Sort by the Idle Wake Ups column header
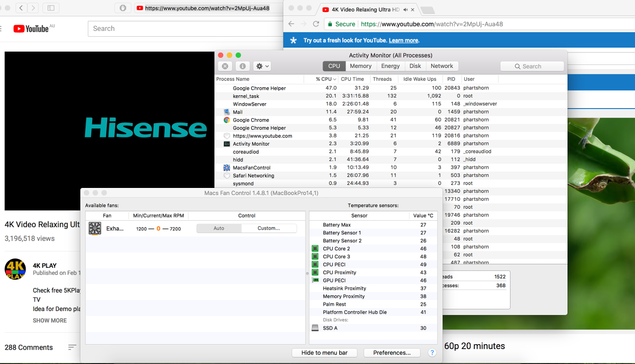 pyautogui.click(x=420, y=79)
